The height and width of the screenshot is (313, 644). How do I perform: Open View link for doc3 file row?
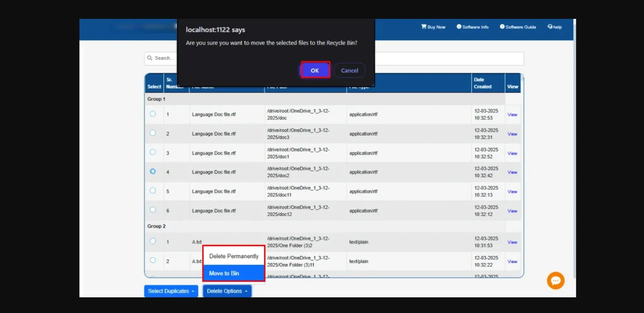coord(512,134)
